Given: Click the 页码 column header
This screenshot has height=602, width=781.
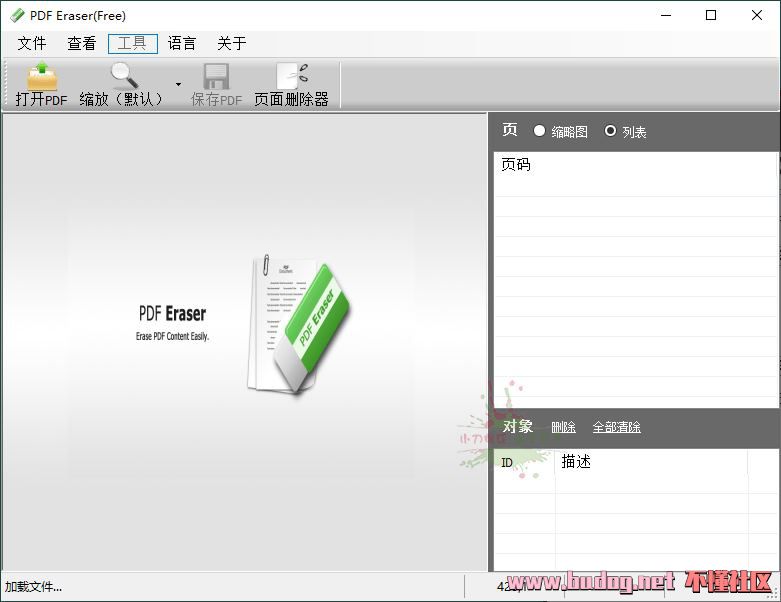Looking at the screenshot, I should point(516,164).
